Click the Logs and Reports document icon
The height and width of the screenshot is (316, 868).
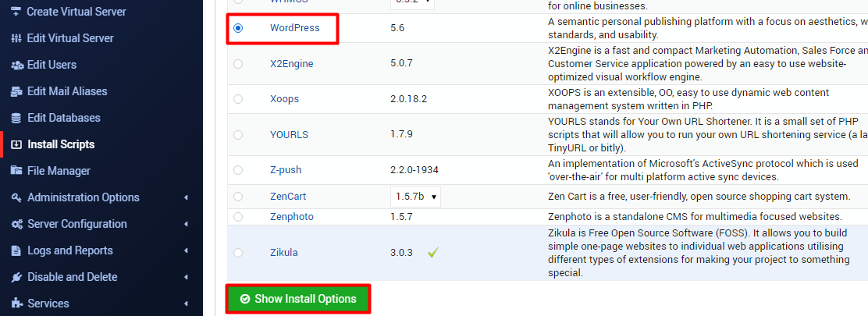click(x=16, y=250)
